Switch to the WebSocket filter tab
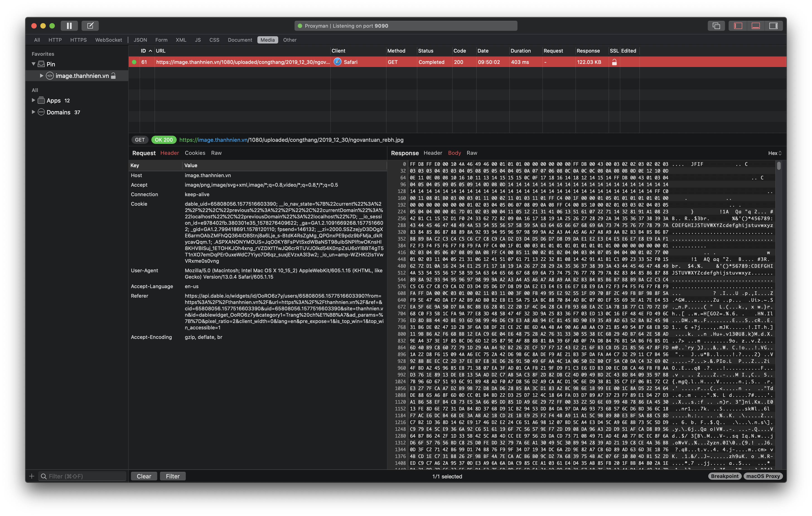 point(109,40)
